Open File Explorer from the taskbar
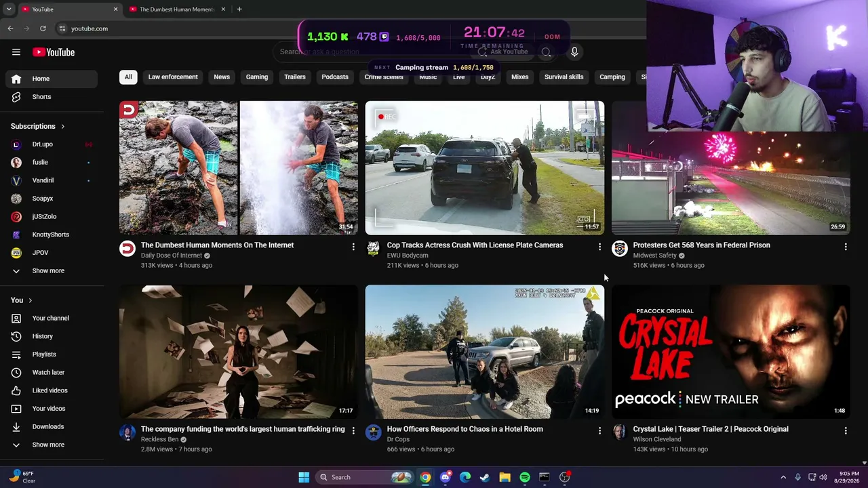Image resolution: width=868 pixels, height=488 pixels. point(505,477)
